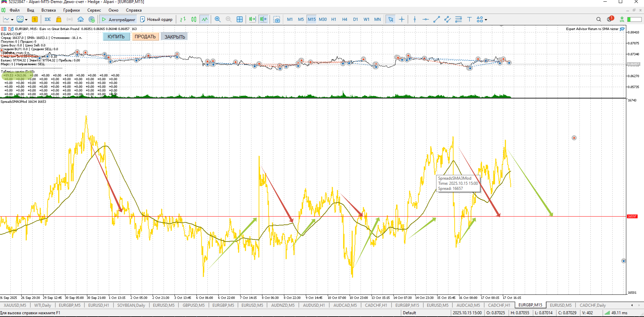Click the Новый ордер button
The height and width of the screenshot is (317, 644).
[156, 19]
